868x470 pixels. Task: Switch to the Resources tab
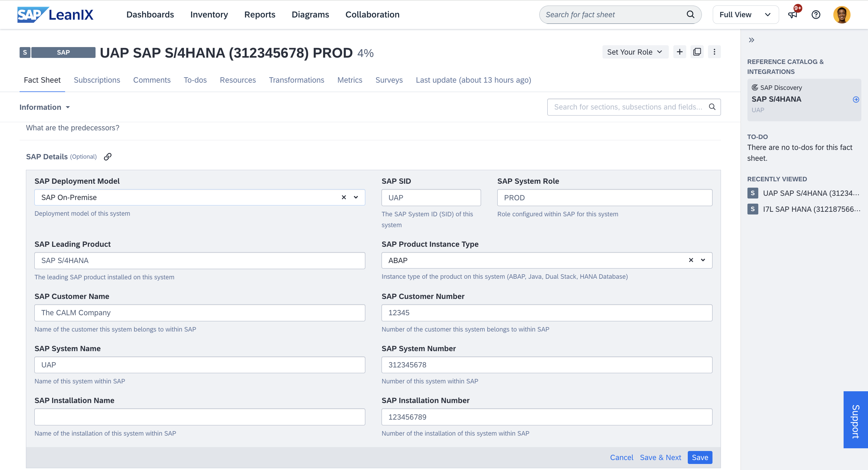(x=238, y=80)
